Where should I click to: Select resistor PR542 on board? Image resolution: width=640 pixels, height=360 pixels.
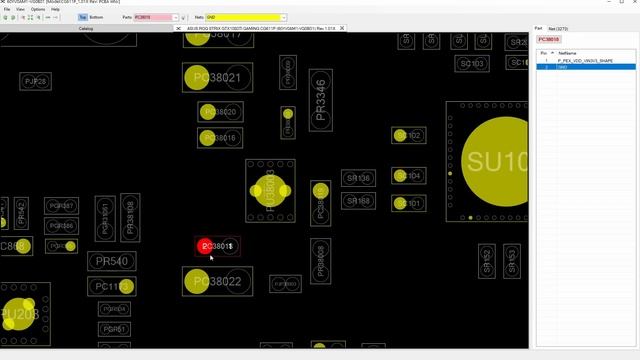21,213
